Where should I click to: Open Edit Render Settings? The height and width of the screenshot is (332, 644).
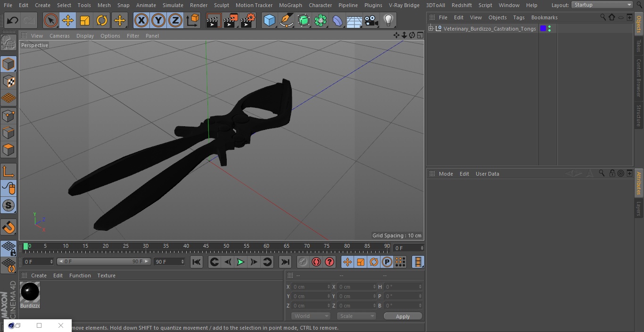pos(248,20)
